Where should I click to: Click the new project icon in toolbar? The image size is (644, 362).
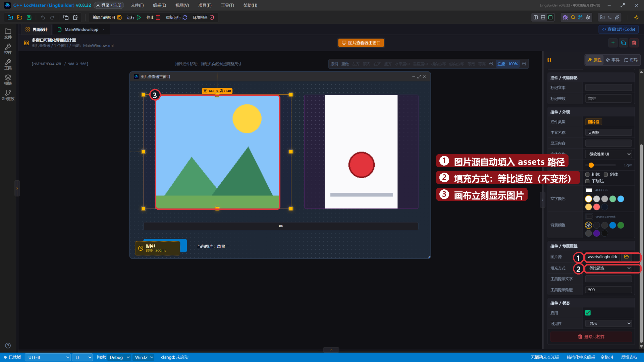10,17
